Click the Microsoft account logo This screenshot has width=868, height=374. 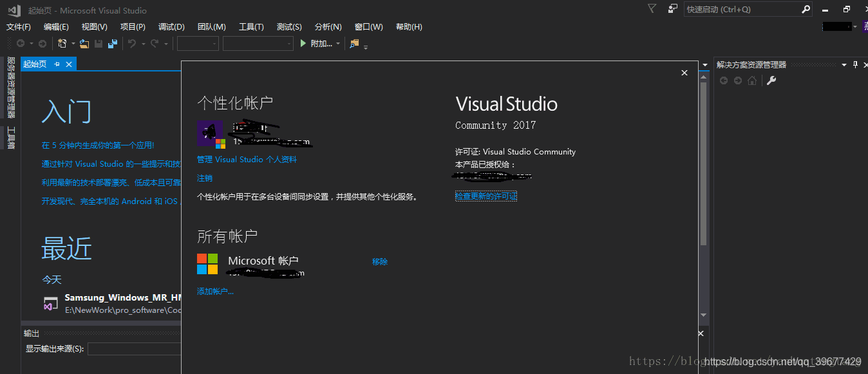207,264
